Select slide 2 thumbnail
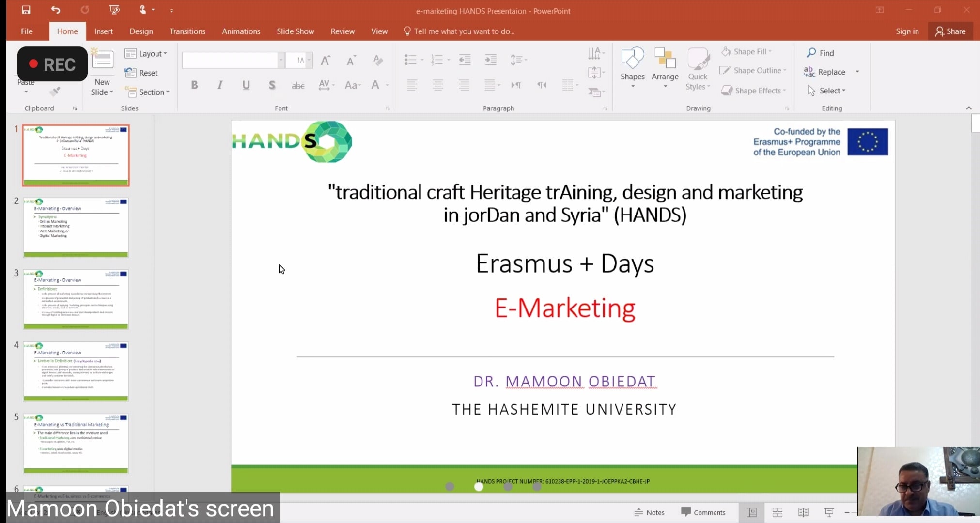This screenshot has width=980, height=523. tap(76, 227)
